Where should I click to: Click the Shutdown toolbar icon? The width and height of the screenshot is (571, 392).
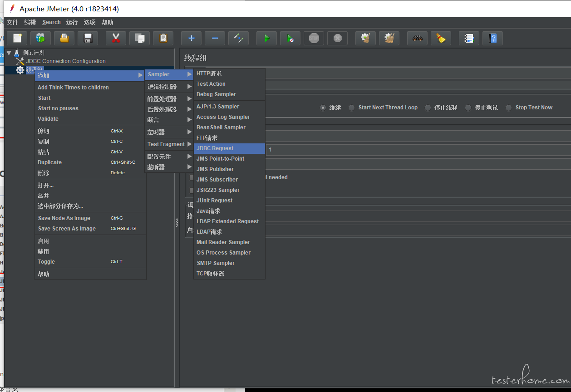coord(338,39)
